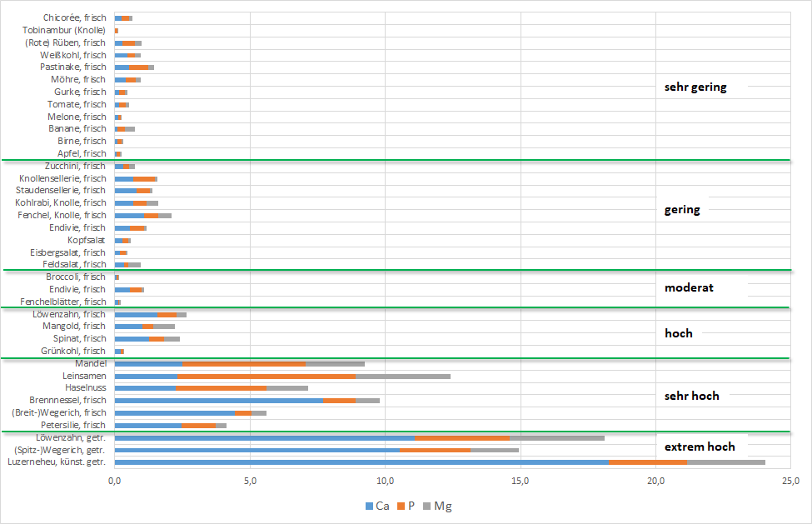The width and height of the screenshot is (812, 524).
Task: Select the 'sehr hoch' group label
Action: tap(692, 396)
